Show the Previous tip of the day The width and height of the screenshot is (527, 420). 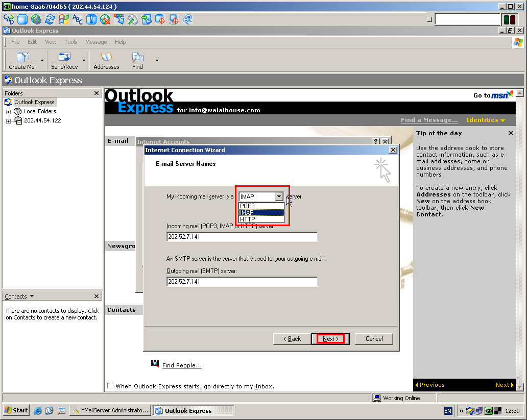[430, 385]
